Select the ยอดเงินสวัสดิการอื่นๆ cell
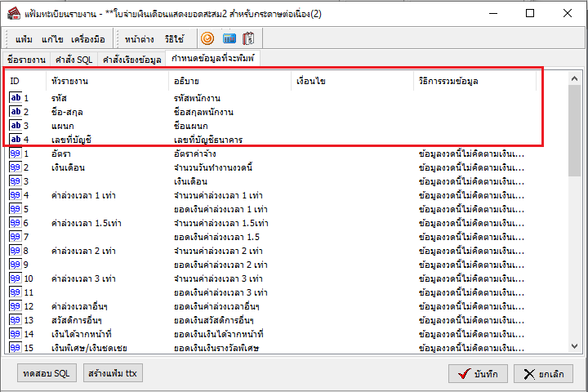This screenshot has height=392, width=588. pos(214,320)
